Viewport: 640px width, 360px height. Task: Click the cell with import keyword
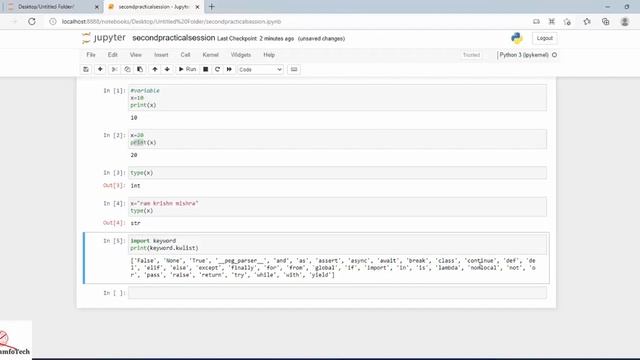337,244
